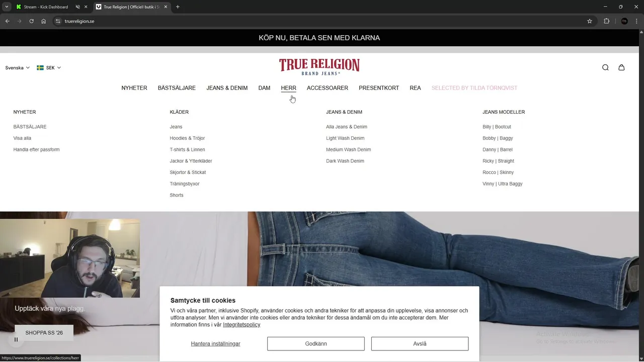Open the JEANS & DENIM nav menu
This screenshot has width=644, height=362.
click(x=227, y=88)
